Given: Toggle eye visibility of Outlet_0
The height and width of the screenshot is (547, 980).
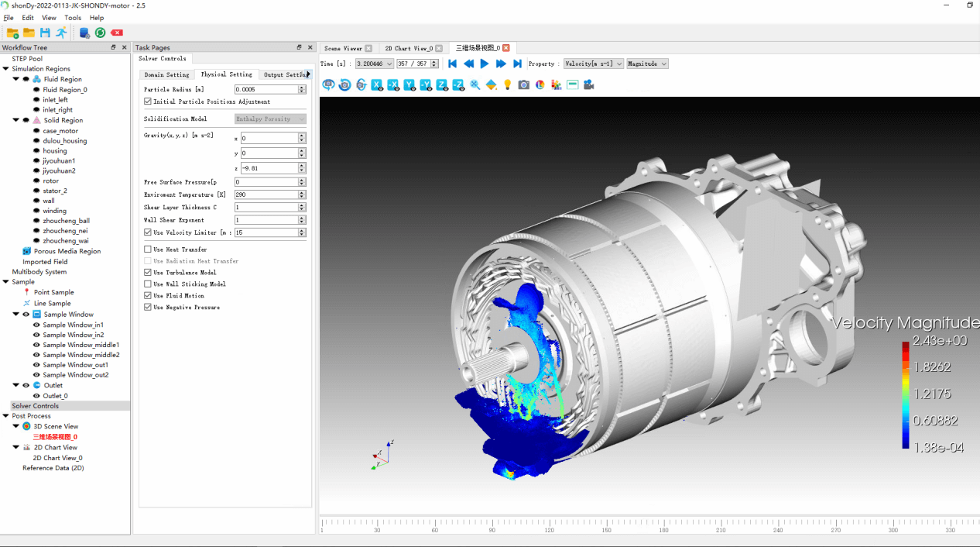Looking at the screenshot, I should pos(36,396).
